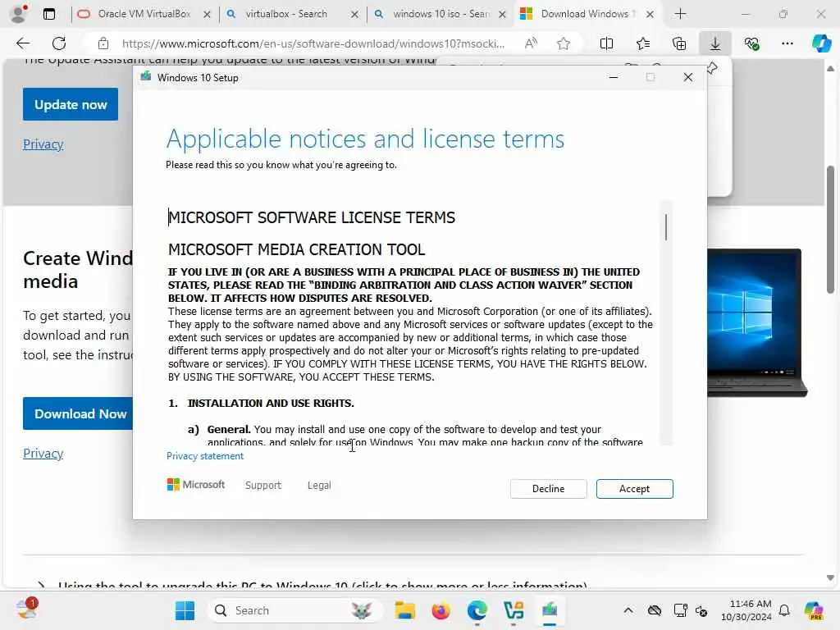Open the green V app on taskbar
The image size is (840, 630).
[514, 610]
